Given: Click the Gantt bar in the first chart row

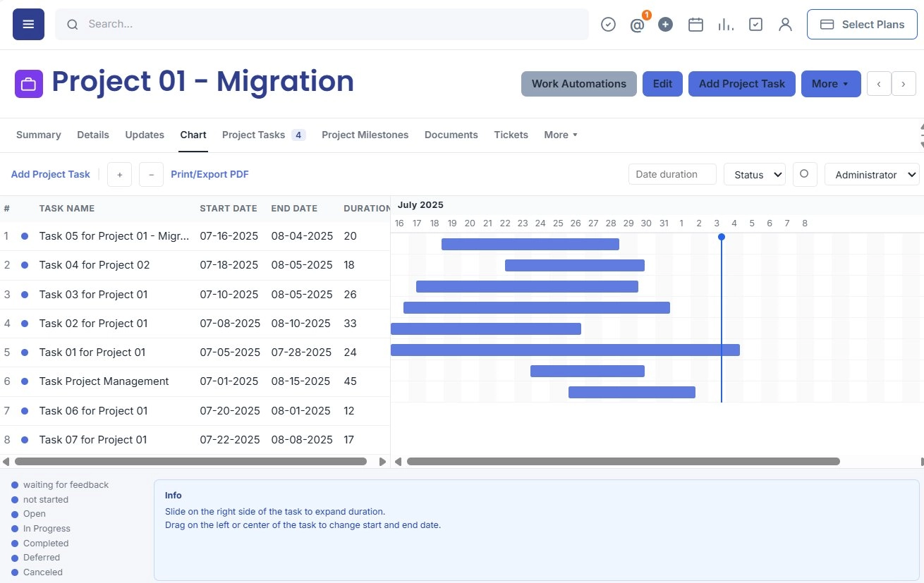Looking at the screenshot, I should tap(530, 245).
